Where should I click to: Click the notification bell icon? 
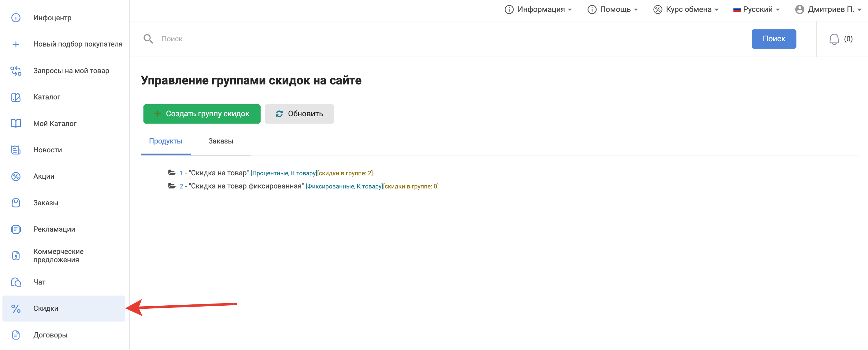pos(834,39)
